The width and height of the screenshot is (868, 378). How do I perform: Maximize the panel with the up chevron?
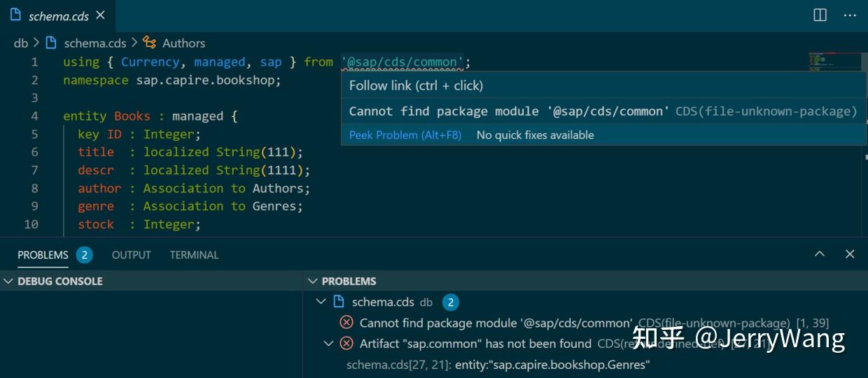[820, 254]
